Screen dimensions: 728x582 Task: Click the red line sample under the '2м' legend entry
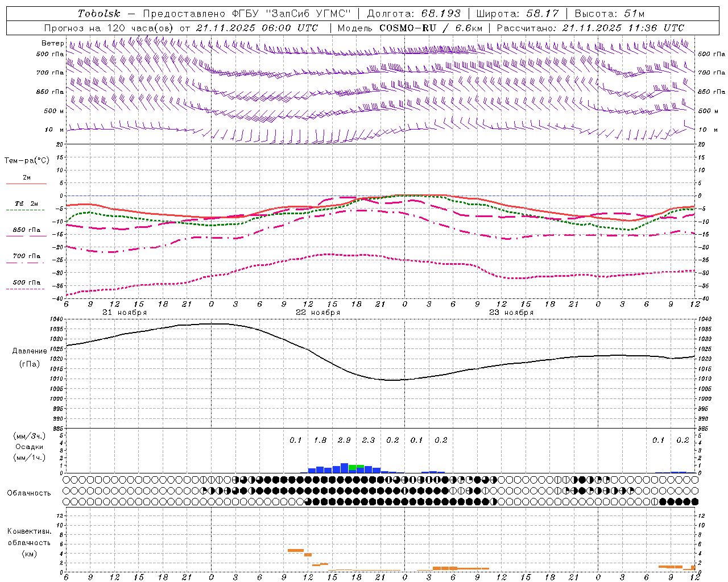click(x=26, y=184)
